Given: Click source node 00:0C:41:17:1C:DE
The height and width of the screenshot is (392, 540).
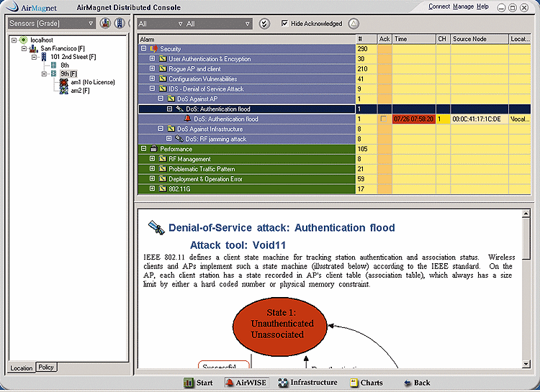Looking at the screenshot, I should point(477,119).
